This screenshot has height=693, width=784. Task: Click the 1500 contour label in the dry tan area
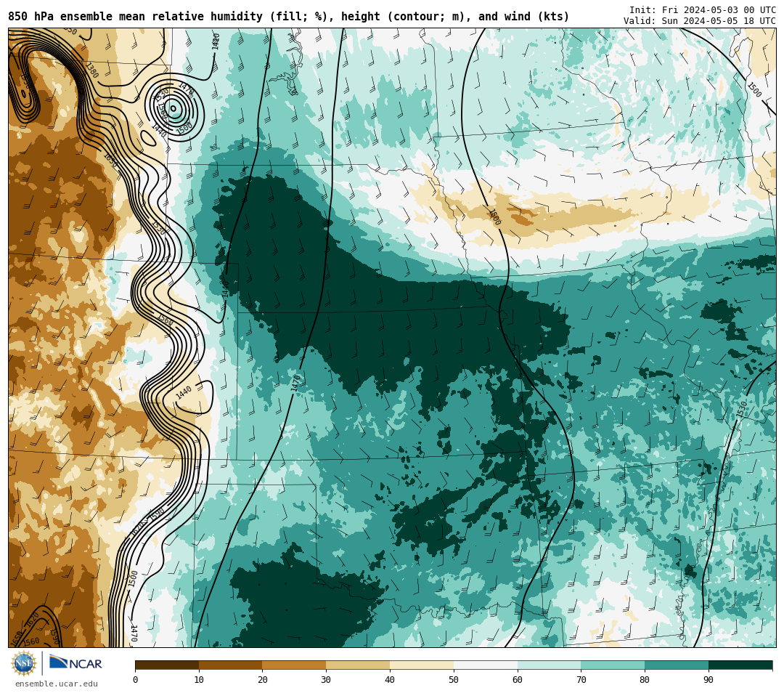[x=494, y=218]
